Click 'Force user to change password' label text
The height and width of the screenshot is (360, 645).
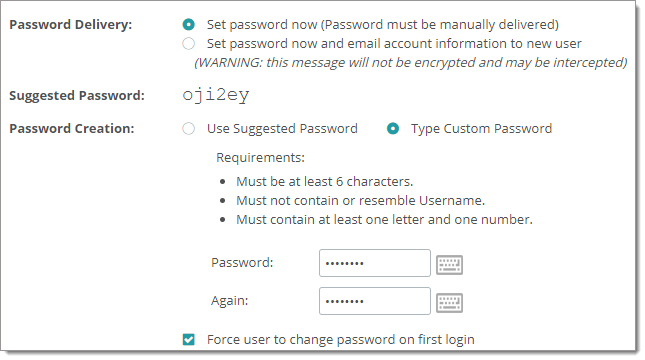[341, 340]
